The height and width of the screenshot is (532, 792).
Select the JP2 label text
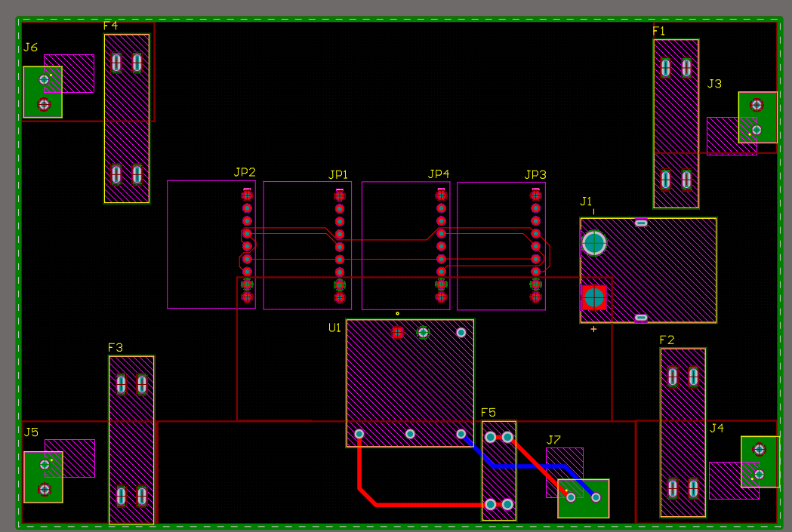(x=245, y=171)
